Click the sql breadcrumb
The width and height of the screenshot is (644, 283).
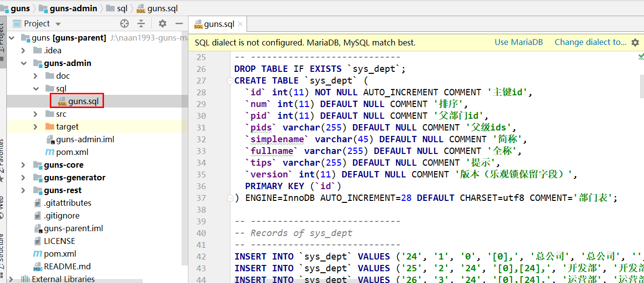click(x=122, y=8)
